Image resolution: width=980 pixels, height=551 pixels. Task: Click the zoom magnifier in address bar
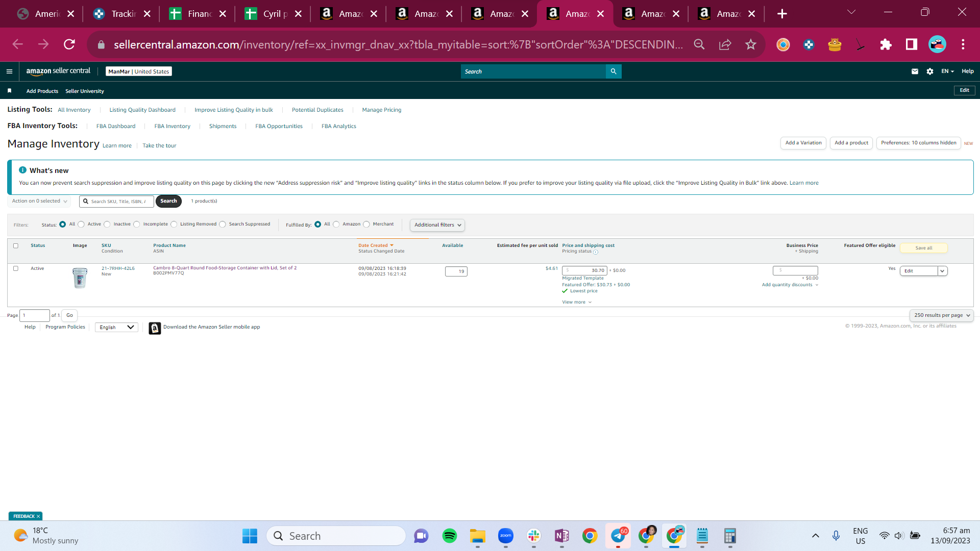(699, 44)
